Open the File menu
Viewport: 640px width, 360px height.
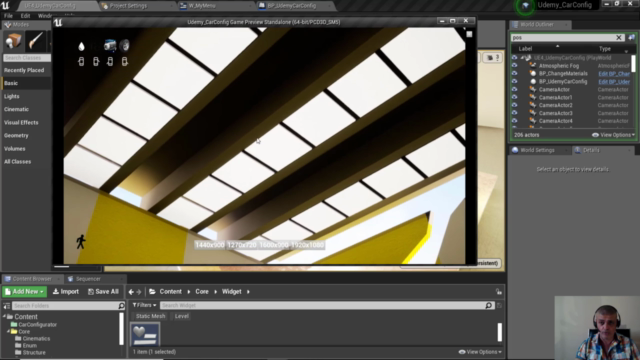click(8, 16)
